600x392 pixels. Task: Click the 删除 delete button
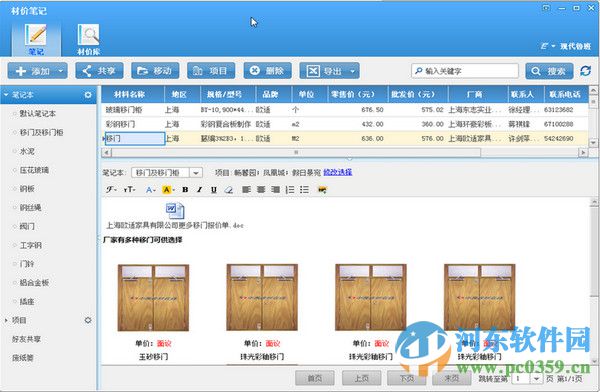(x=267, y=71)
